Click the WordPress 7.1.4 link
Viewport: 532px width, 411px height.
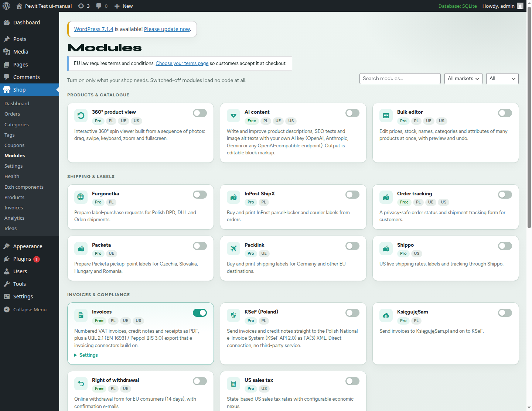pyautogui.click(x=94, y=29)
